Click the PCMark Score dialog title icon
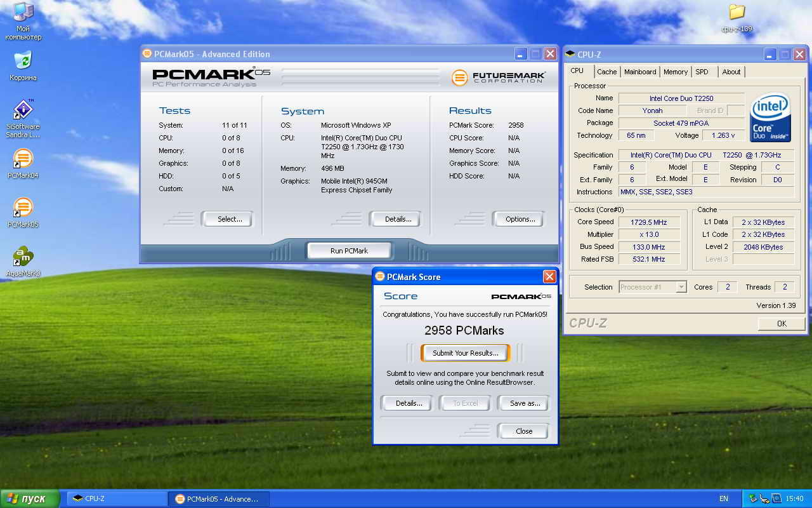 pos(379,277)
